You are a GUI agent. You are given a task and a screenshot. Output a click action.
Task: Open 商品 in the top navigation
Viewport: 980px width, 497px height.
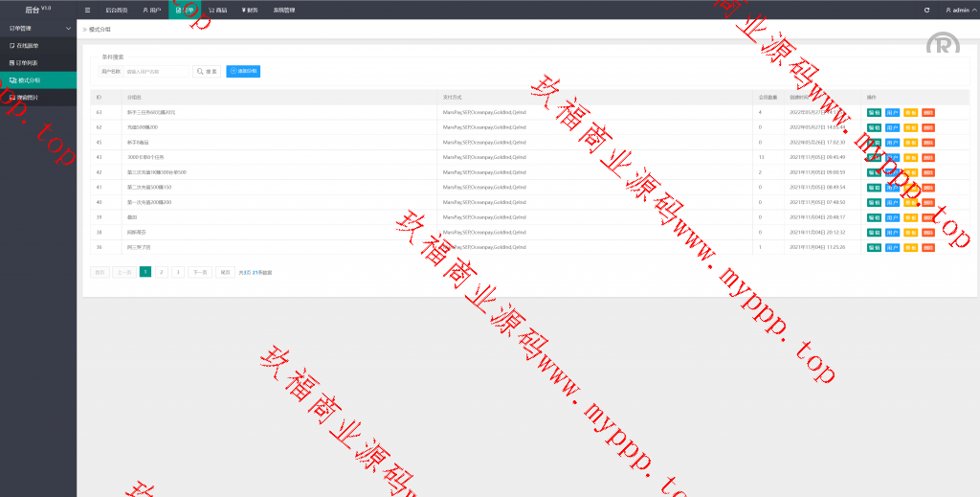218,10
